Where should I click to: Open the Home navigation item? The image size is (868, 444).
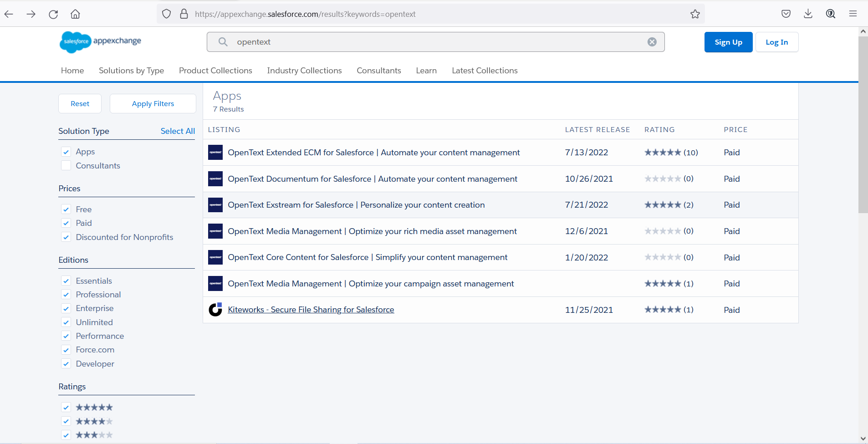click(72, 71)
